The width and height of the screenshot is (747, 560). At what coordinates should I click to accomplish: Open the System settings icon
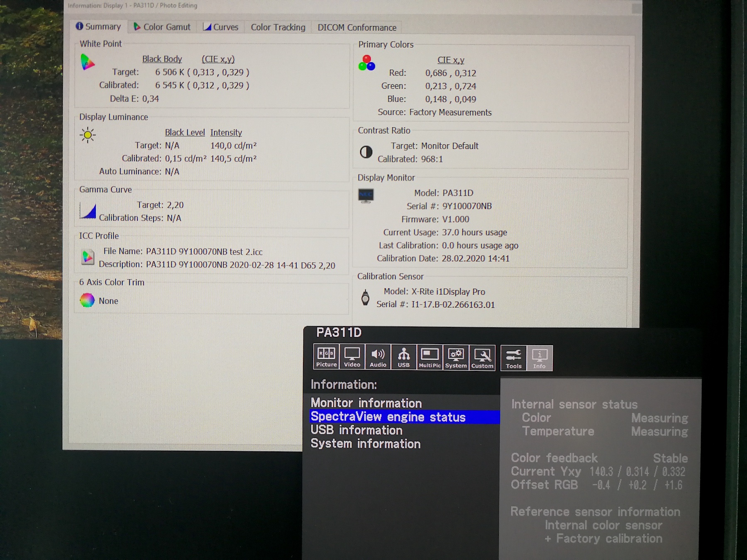456,358
